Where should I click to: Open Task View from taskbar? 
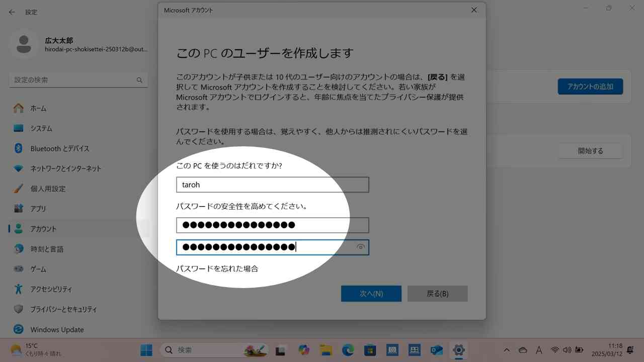click(281, 350)
